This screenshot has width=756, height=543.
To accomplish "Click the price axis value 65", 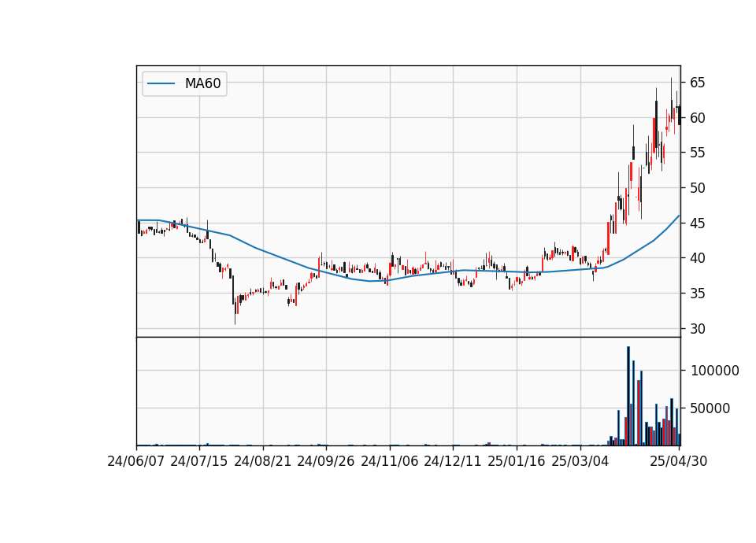I will [697, 83].
